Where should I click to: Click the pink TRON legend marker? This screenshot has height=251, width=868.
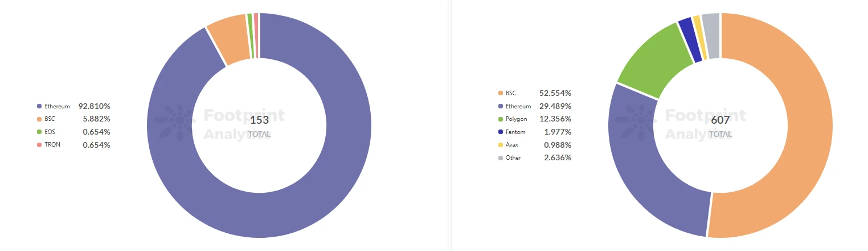[x=39, y=145]
